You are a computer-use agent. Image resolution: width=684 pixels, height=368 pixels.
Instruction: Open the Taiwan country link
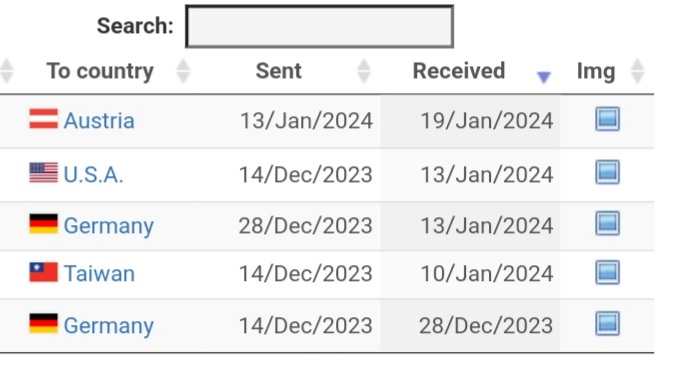click(99, 274)
